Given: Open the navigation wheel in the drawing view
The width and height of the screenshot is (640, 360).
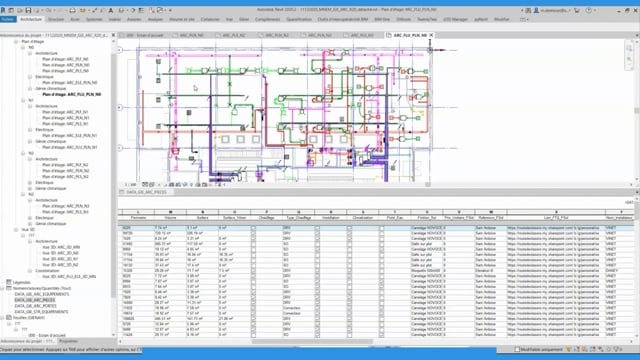Looking at the screenshot, I should (x=629, y=48).
